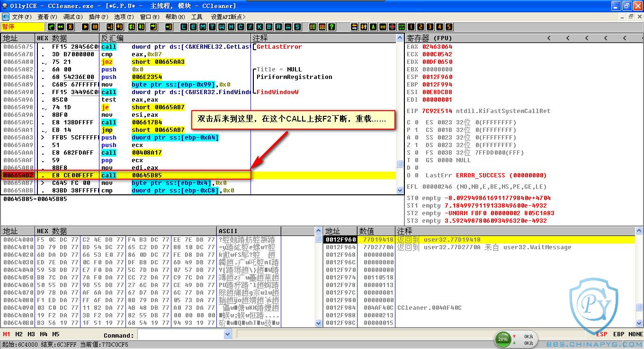Open Handles window (H icon)
Image resolution: width=644 pixels, height=349 pixels.
pos(231,27)
